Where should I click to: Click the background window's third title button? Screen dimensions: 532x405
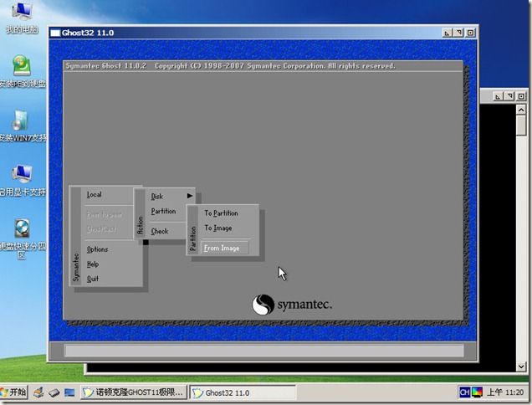(521, 96)
